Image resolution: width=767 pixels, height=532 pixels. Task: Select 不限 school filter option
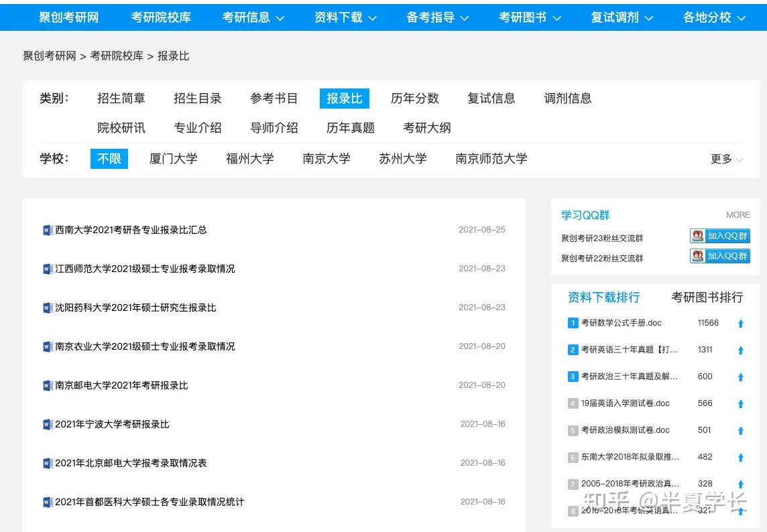(x=109, y=159)
